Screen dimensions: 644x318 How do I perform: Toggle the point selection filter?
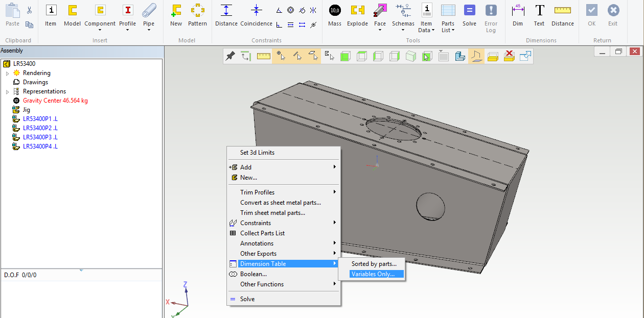(x=280, y=56)
